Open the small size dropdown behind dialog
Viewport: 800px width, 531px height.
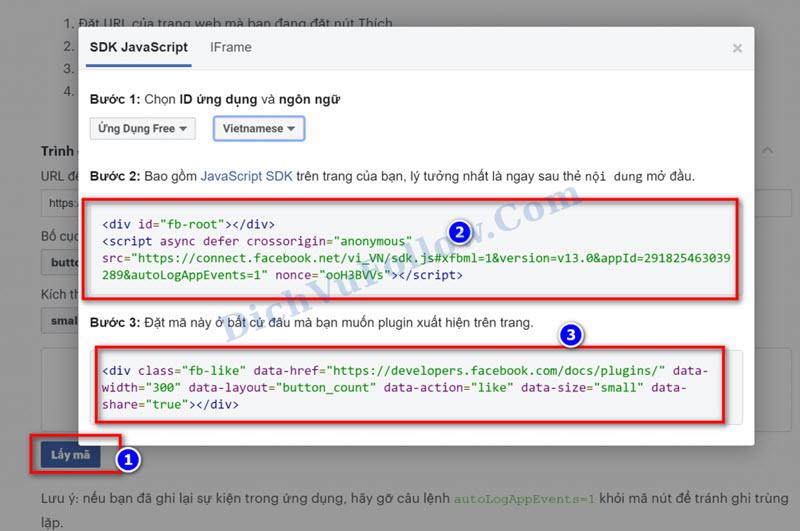(62, 320)
